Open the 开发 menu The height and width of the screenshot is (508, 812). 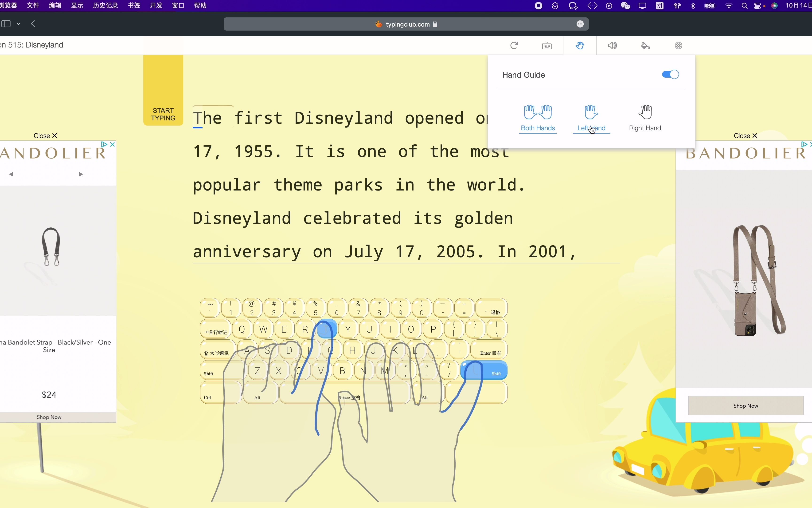[x=156, y=5]
